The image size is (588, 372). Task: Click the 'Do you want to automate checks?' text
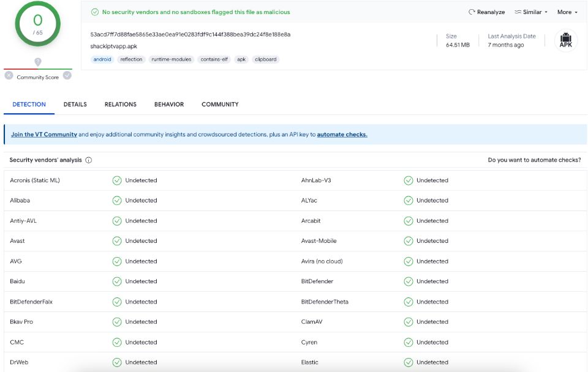534,160
